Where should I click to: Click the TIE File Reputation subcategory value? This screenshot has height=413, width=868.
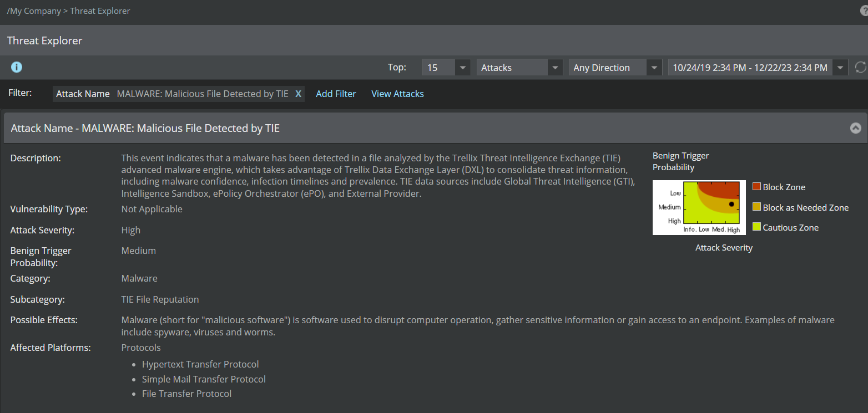point(160,299)
